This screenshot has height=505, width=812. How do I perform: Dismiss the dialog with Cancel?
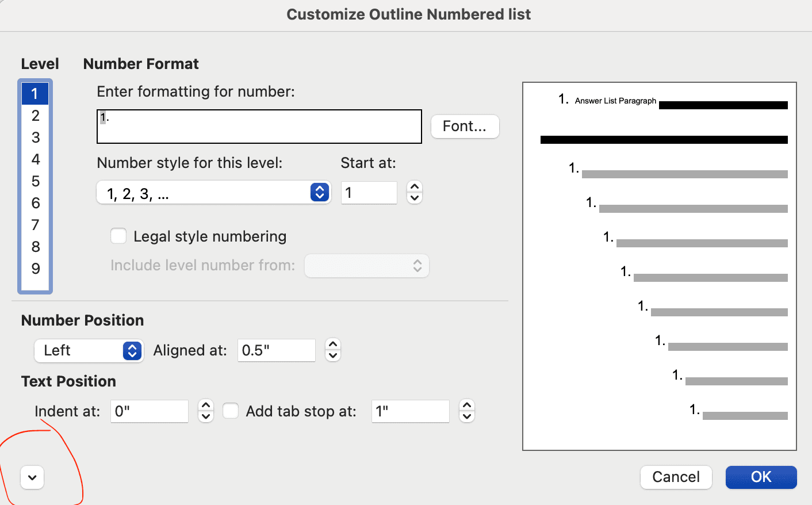(676, 477)
